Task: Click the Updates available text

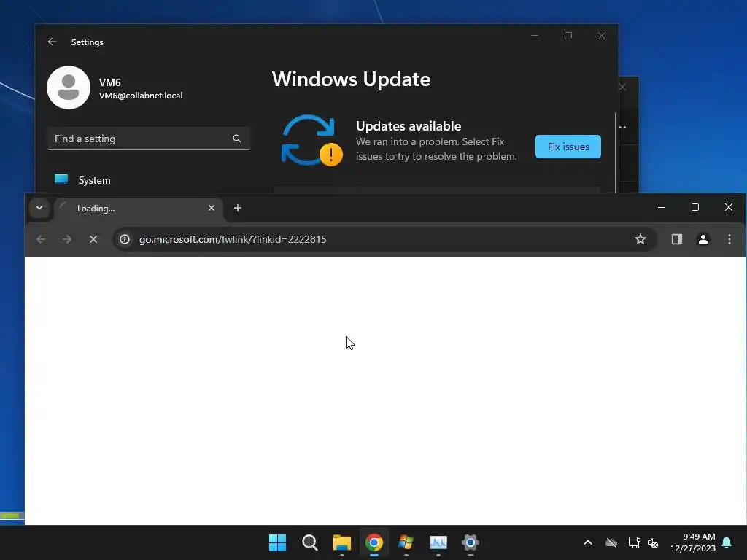Action: (409, 126)
